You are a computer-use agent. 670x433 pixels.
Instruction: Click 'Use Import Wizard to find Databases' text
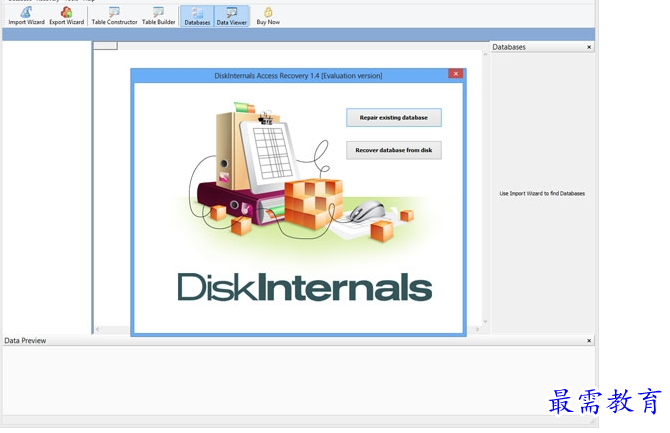tap(542, 194)
